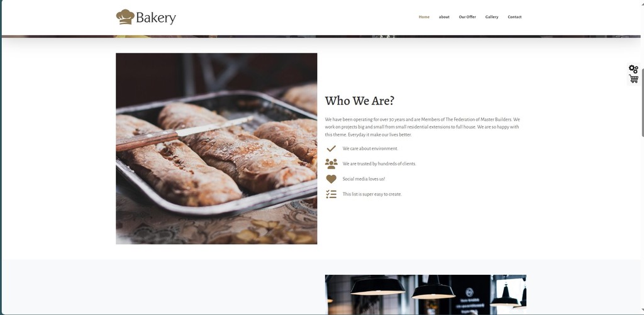Click the Social media loves us text

tap(364, 179)
